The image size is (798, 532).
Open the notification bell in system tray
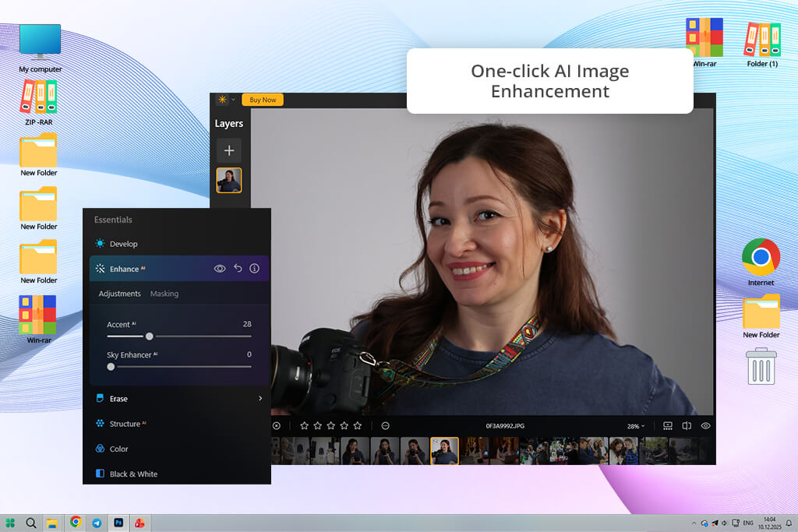pos(789,523)
